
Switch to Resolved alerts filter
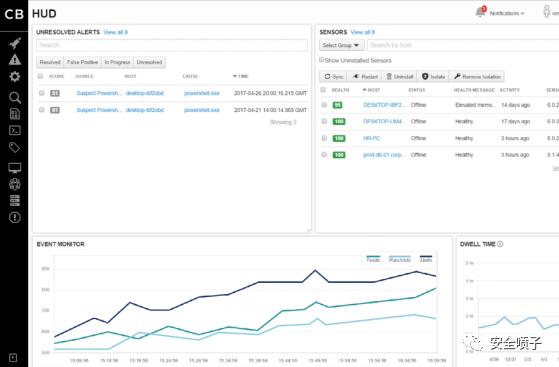(50, 62)
